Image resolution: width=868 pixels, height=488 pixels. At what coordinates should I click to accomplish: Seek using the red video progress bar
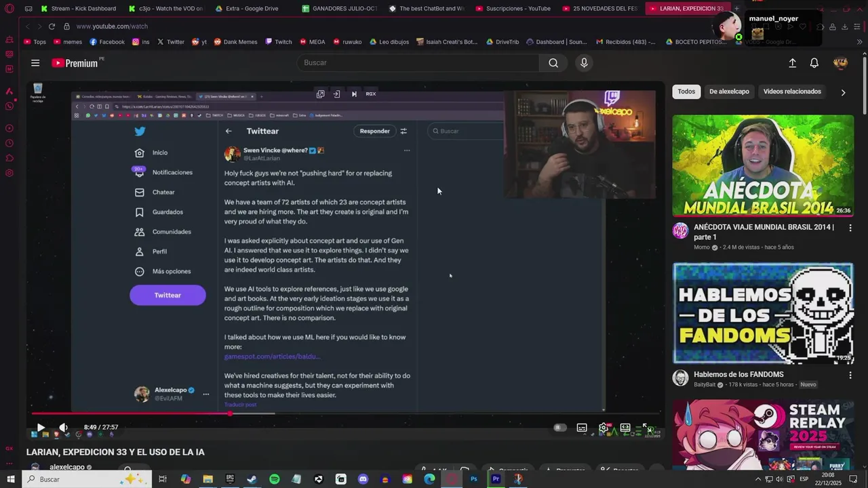tap(346, 413)
